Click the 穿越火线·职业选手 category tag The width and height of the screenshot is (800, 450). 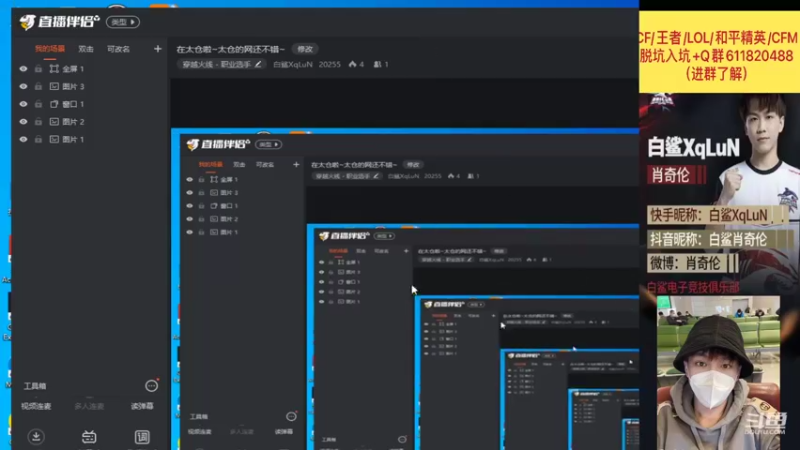coord(221,64)
